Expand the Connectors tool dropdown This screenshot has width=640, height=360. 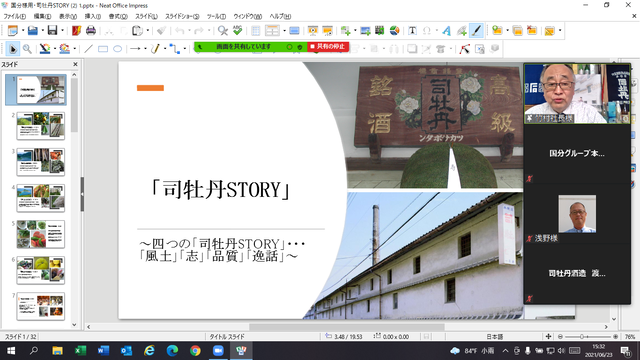185,49
